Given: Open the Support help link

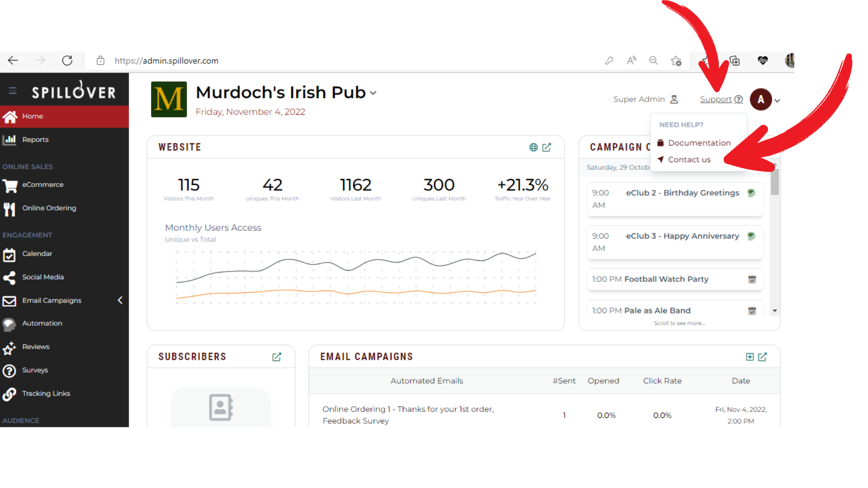Looking at the screenshot, I should tap(721, 99).
